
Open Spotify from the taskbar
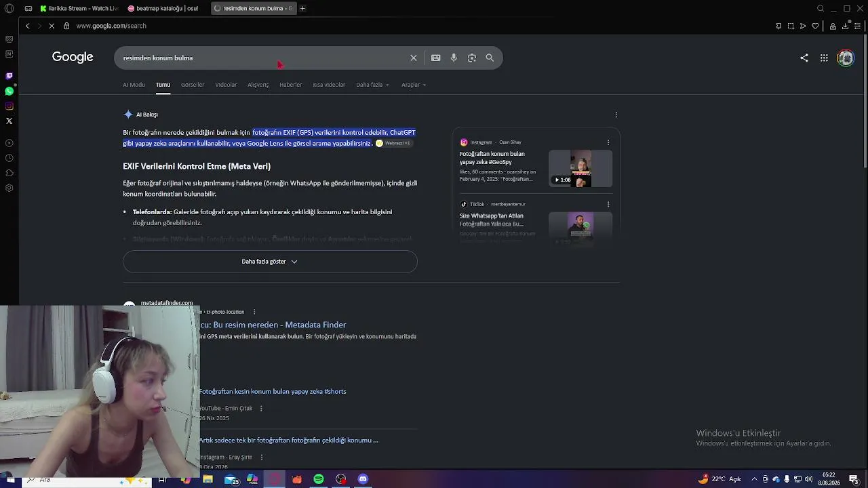pyautogui.click(x=319, y=479)
